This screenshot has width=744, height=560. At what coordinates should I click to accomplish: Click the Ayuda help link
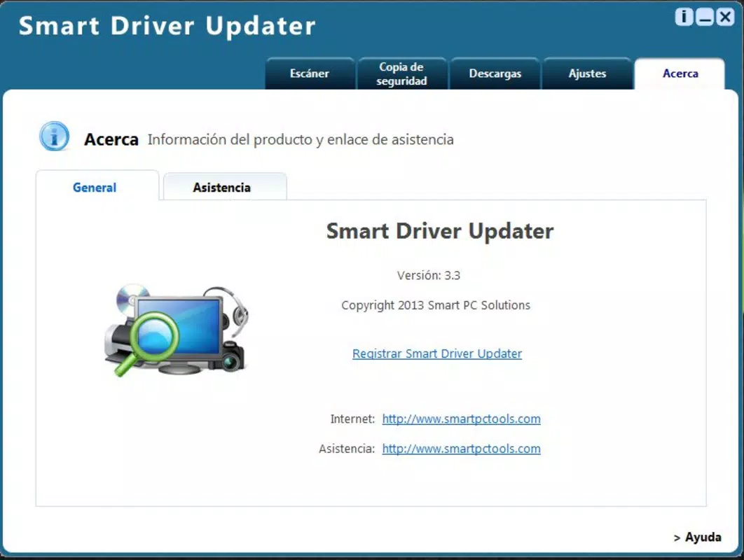[698, 537]
